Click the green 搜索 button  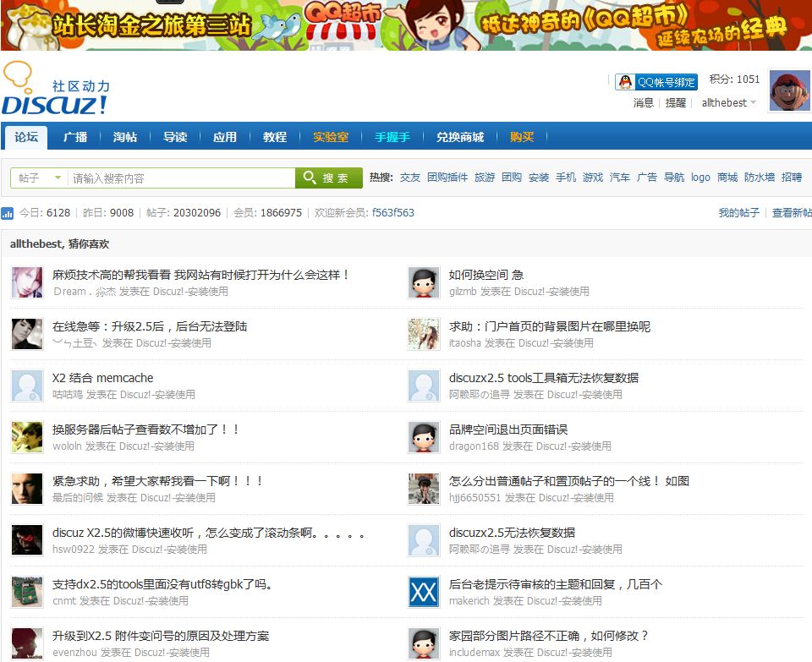pyautogui.click(x=328, y=178)
